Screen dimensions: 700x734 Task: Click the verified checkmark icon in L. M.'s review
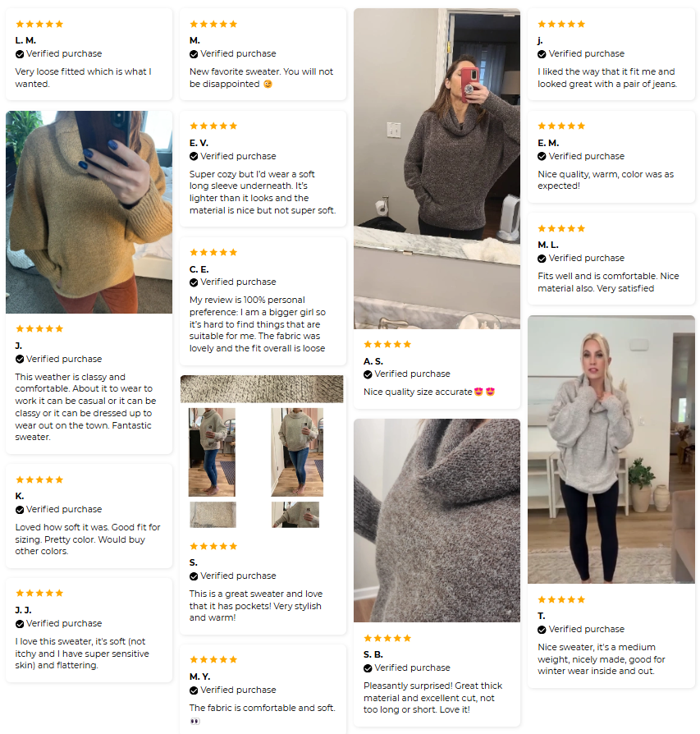pos(20,54)
